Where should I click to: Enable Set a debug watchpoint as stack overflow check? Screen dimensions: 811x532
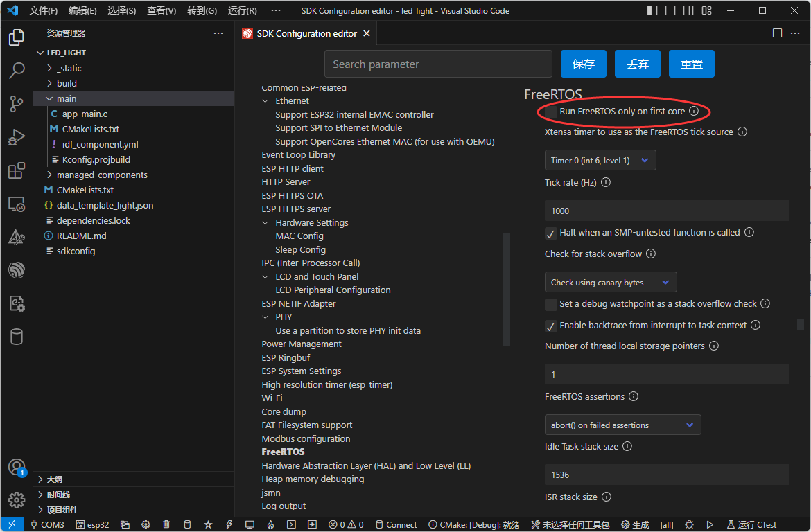coord(550,303)
